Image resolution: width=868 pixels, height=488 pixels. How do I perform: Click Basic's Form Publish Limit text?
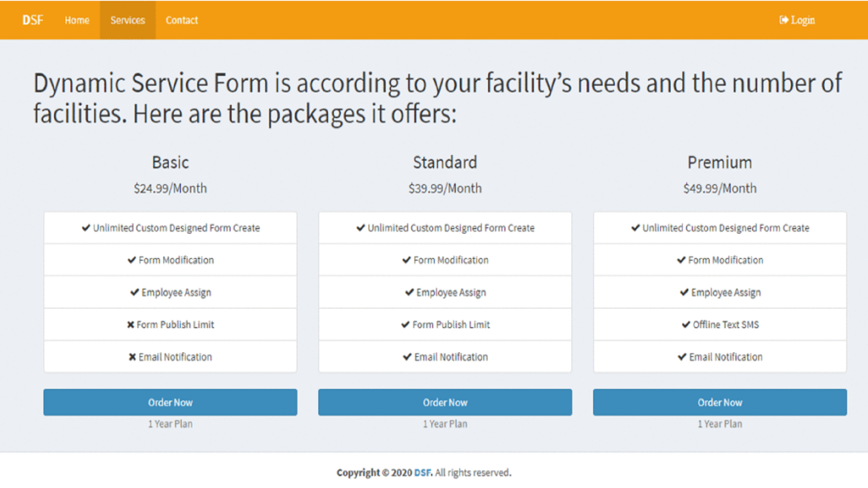(175, 325)
